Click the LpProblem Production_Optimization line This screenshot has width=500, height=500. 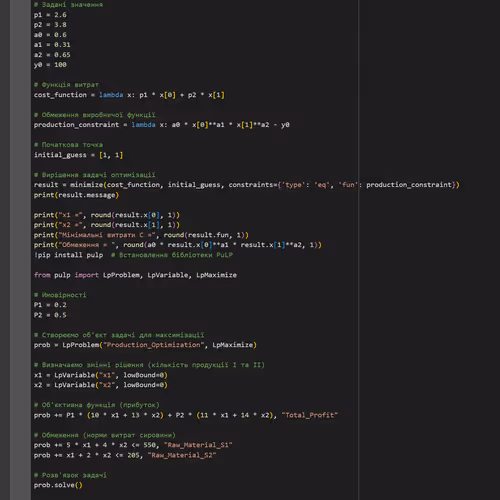click(145, 345)
